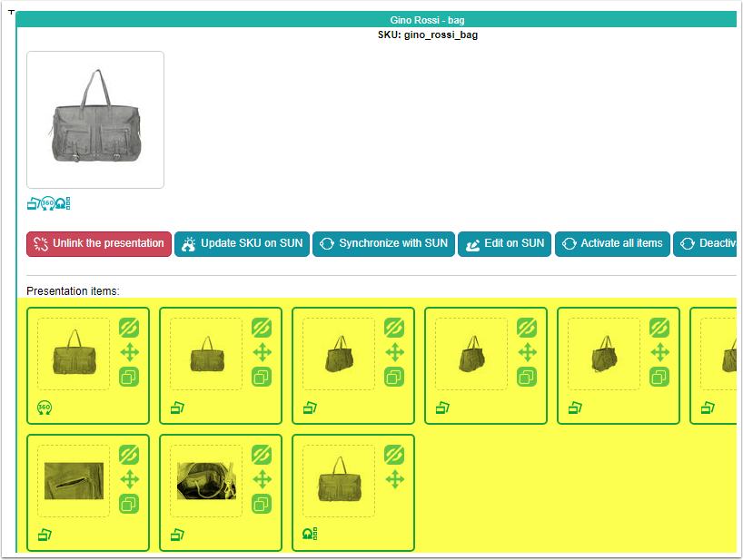Click the move arrows on the zipper pocket item
Viewport: 743px width, 560px height.
pyautogui.click(x=129, y=479)
